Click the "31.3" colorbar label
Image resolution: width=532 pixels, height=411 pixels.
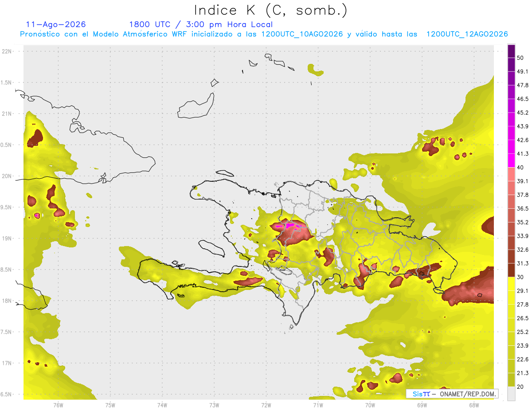(x=523, y=263)
